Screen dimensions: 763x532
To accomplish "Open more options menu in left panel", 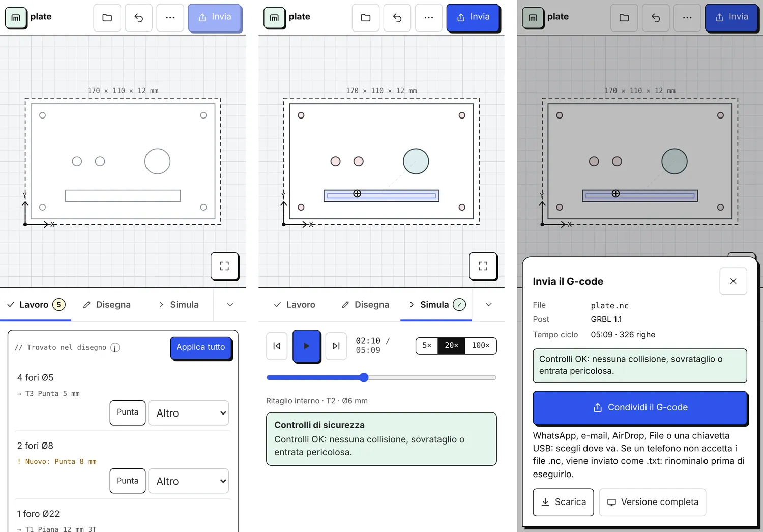I will tap(170, 18).
